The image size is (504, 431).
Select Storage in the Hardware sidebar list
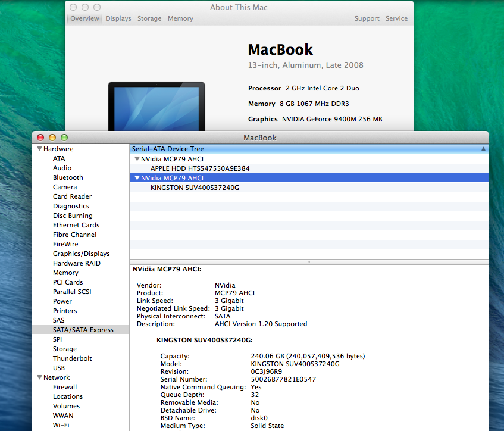click(x=65, y=349)
